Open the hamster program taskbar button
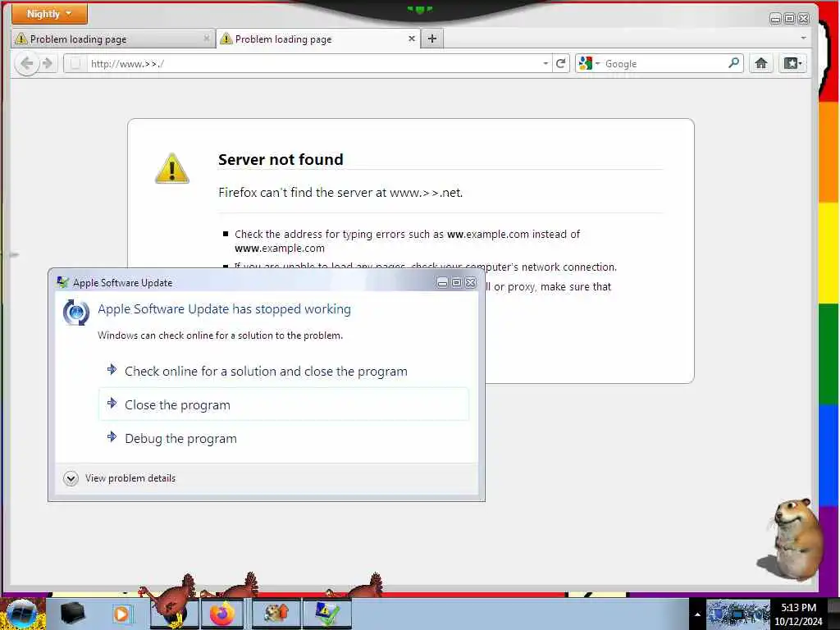 tap(276, 614)
